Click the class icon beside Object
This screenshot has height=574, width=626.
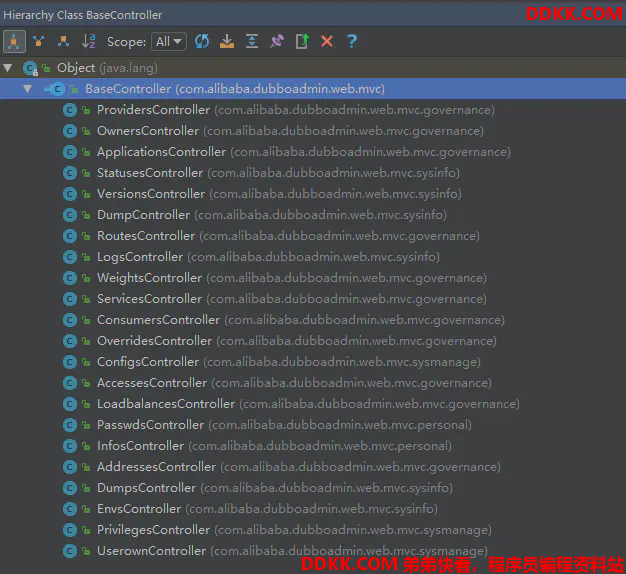pos(30,68)
